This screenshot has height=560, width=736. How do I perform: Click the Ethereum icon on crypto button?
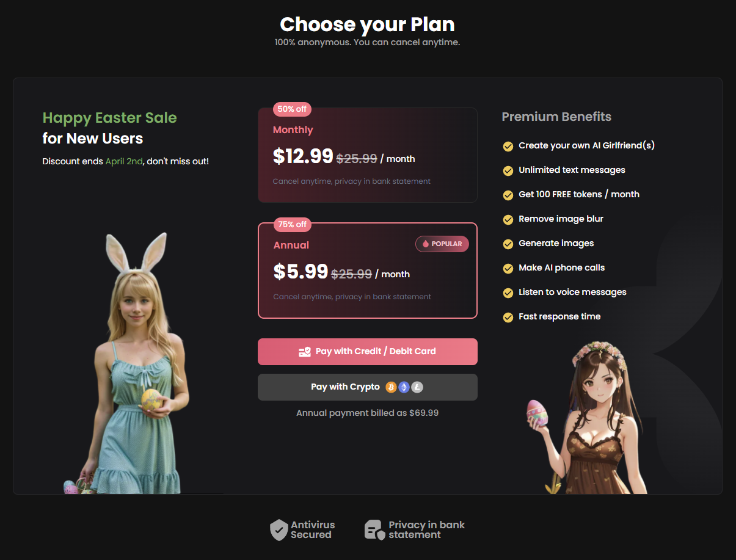tap(404, 387)
